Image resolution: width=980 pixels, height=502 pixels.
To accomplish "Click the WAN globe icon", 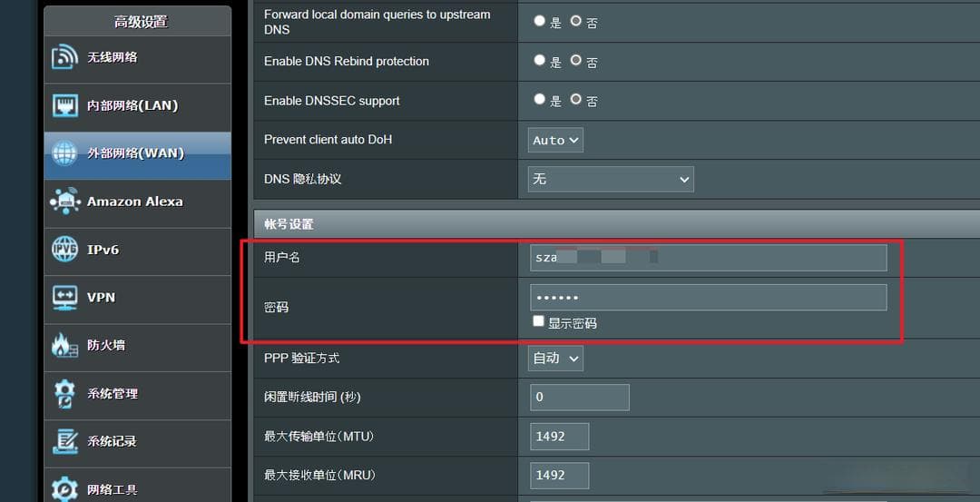I will tap(65, 153).
